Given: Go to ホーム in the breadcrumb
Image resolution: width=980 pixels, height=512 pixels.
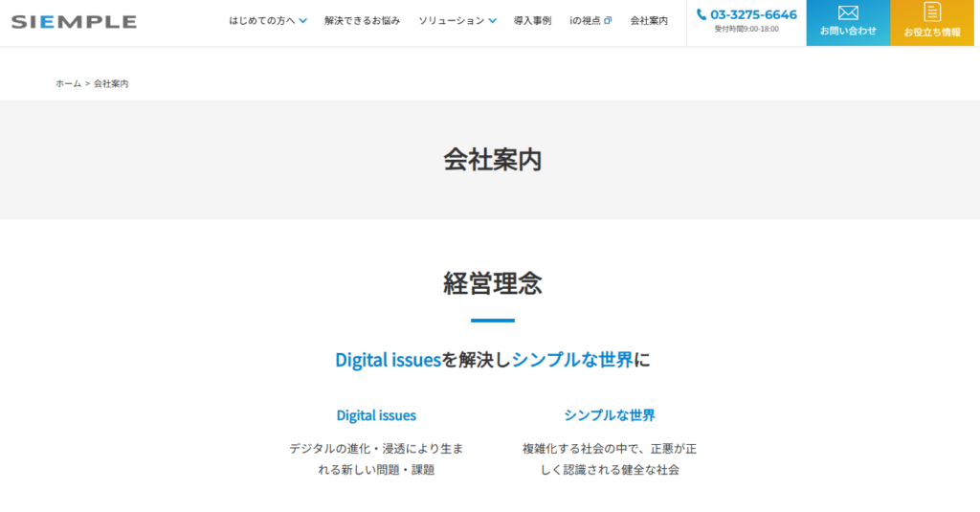Looking at the screenshot, I should [68, 83].
